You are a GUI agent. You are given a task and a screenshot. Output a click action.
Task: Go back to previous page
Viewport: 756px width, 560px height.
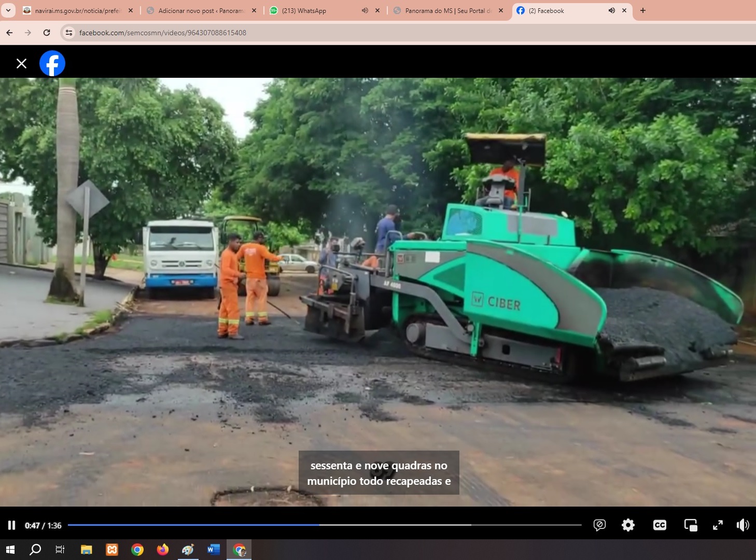pyautogui.click(x=9, y=33)
